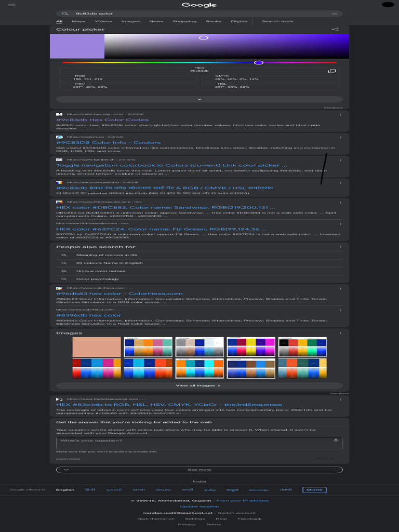This screenshot has width=399, height=532.
Task: Open the three-dot menu for the #8396db result
Action: [340, 310]
